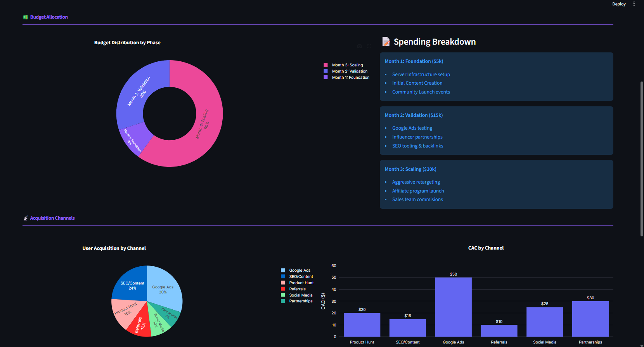Image resolution: width=644 pixels, height=347 pixels.
Task: Click the Month 2: Validation ($15k) card title
Action: tap(414, 115)
